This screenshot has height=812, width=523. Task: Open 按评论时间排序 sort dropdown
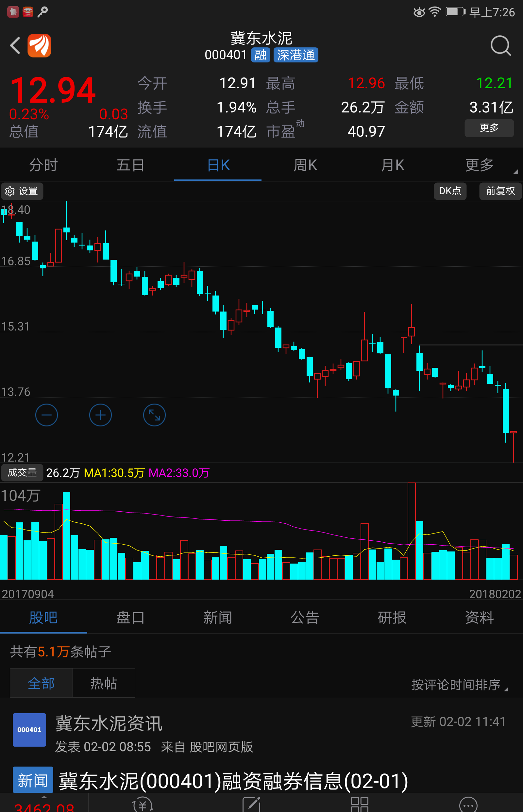(x=459, y=685)
